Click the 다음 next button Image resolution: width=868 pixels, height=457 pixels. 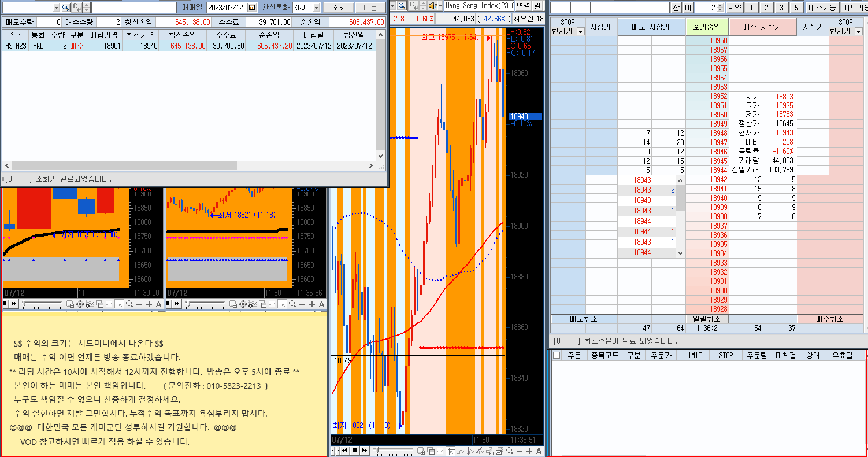tap(370, 8)
